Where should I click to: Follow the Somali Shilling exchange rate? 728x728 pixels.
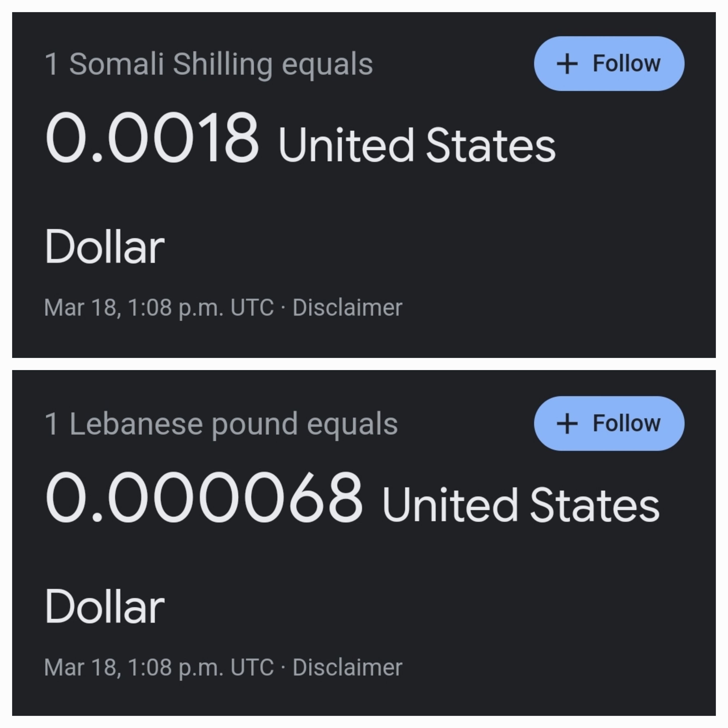[x=609, y=64]
